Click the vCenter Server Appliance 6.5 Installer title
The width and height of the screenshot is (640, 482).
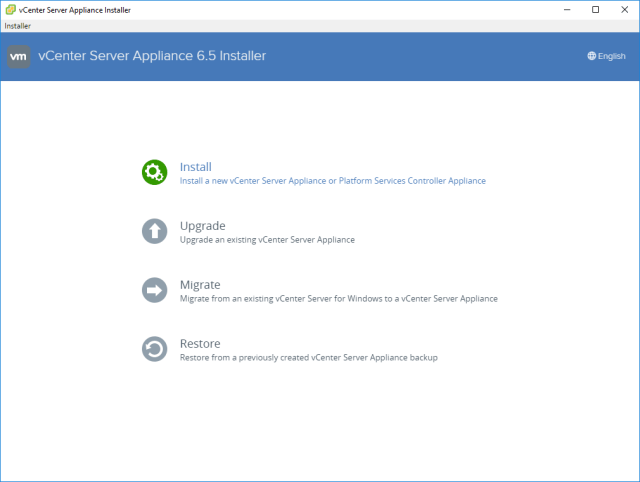click(x=152, y=56)
